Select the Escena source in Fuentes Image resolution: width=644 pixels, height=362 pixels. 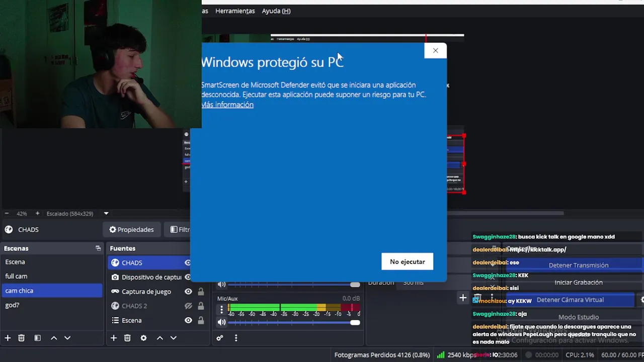click(131, 320)
